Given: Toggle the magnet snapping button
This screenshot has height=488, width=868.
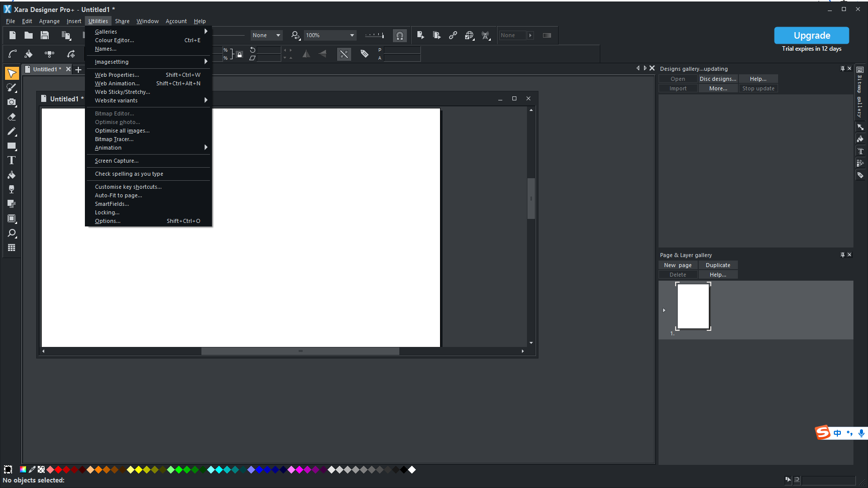Looking at the screenshot, I should coord(399,36).
